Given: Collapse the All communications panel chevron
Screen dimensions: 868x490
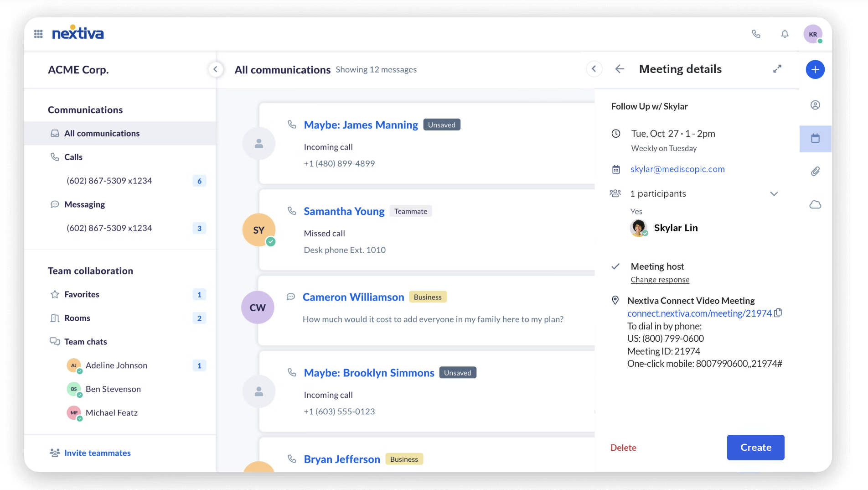Looking at the screenshot, I should coord(594,69).
